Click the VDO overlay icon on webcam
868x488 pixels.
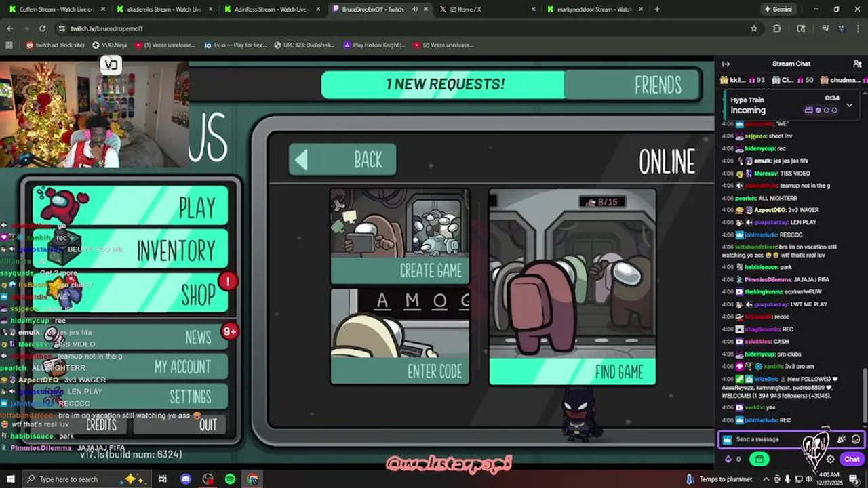(111, 65)
